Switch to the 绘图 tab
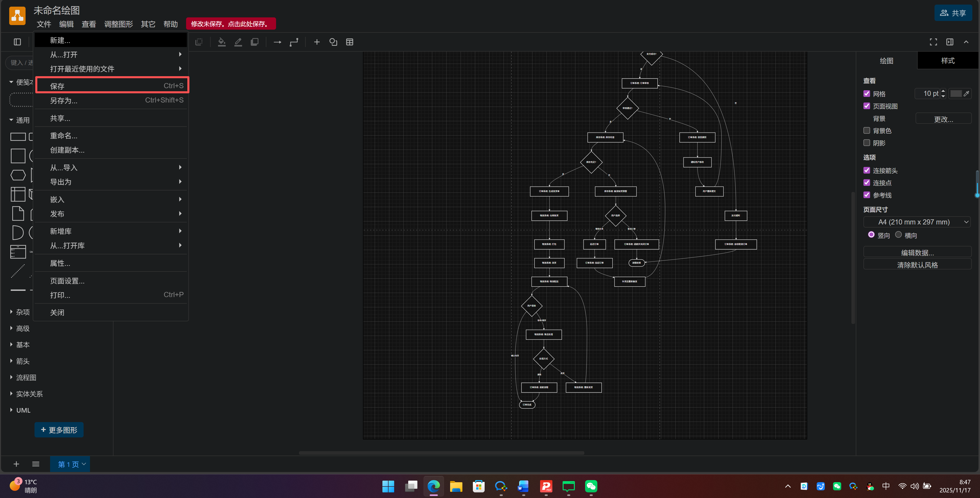Screen dimensions: 980x498 coord(886,61)
